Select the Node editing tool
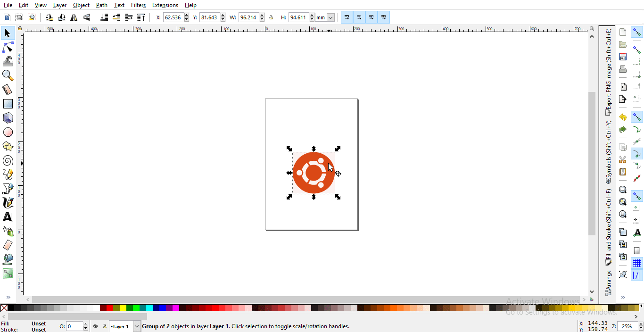Viewport: 644px width, 332px height. 8,47
